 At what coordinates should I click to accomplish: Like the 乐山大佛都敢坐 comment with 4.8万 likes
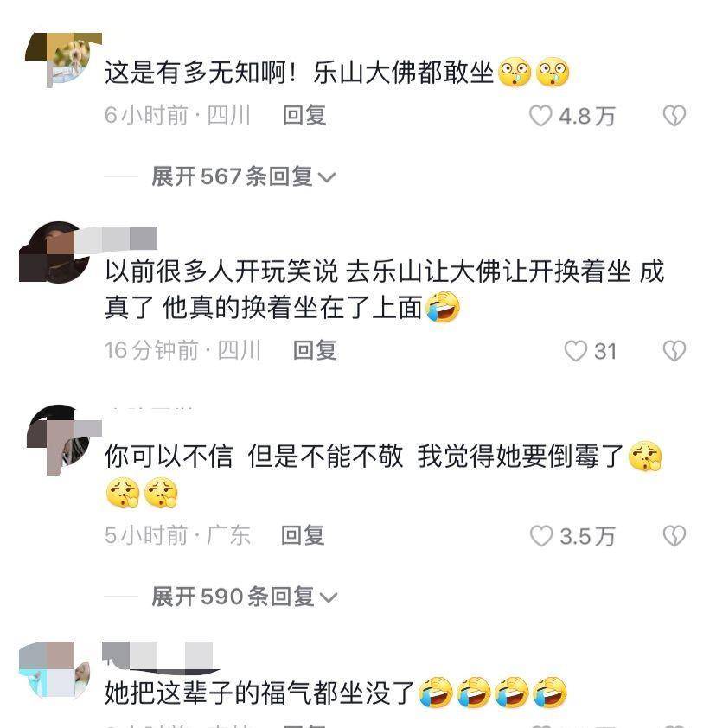(541, 116)
